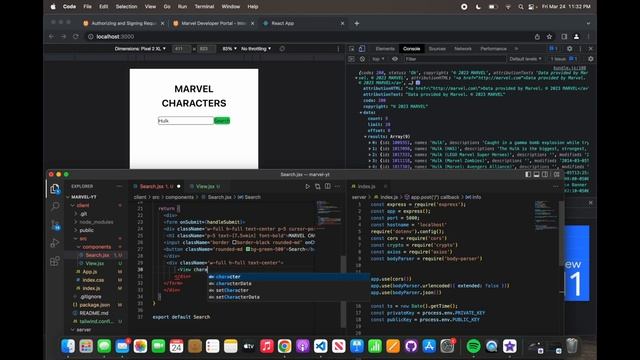Click the Hulk search input field
The image size is (640, 360).
(185, 121)
